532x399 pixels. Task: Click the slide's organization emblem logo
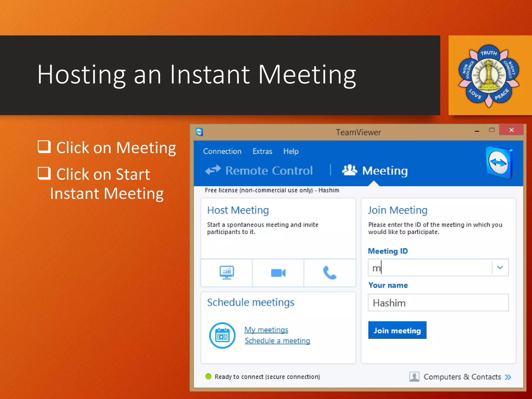(x=488, y=76)
